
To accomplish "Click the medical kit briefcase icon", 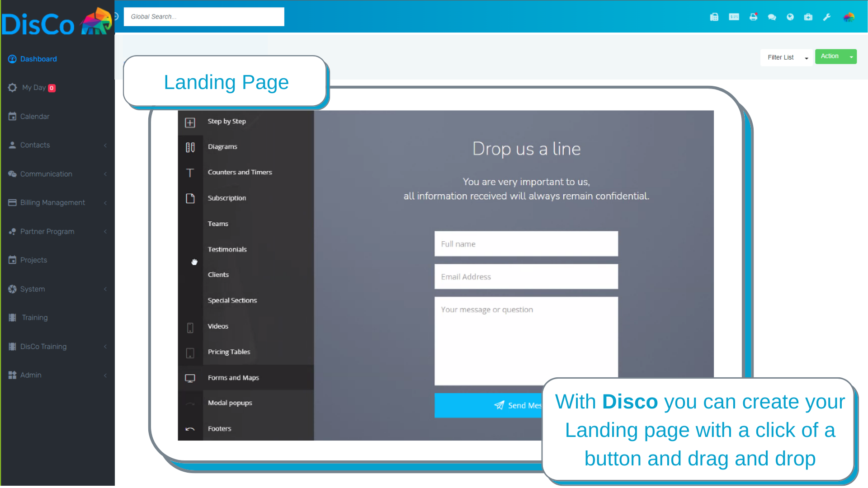I will [x=808, y=17].
